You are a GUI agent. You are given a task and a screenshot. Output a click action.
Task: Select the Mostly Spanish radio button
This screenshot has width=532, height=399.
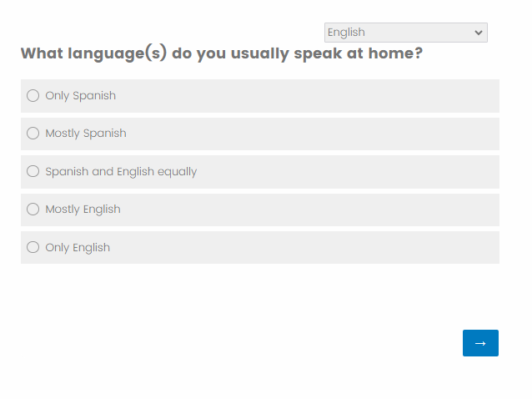tap(33, 134)
